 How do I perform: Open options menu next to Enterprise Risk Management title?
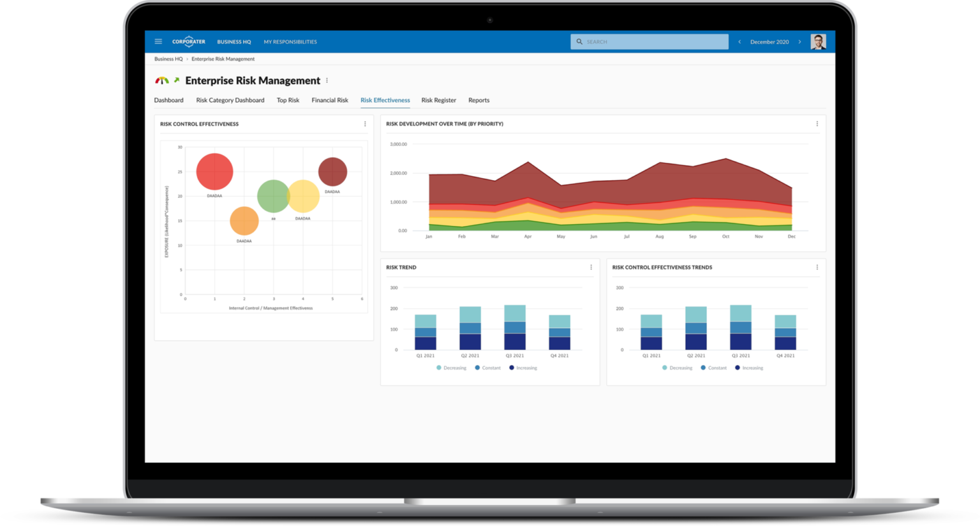(x=327, y=80)
